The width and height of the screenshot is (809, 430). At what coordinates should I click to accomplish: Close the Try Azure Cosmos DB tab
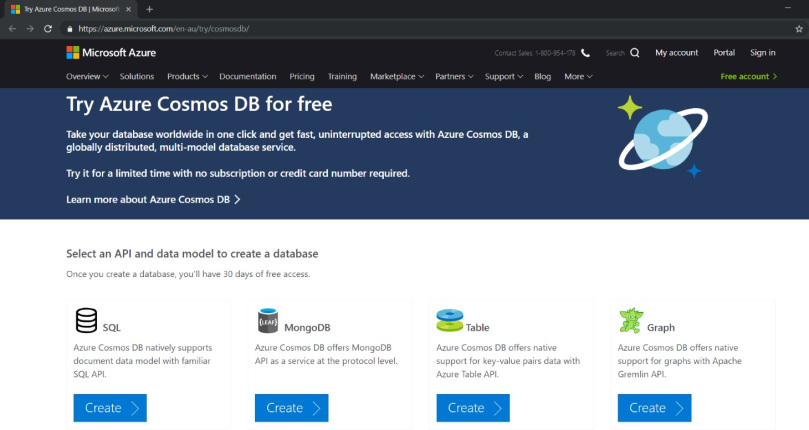click(x=128, y=9)
